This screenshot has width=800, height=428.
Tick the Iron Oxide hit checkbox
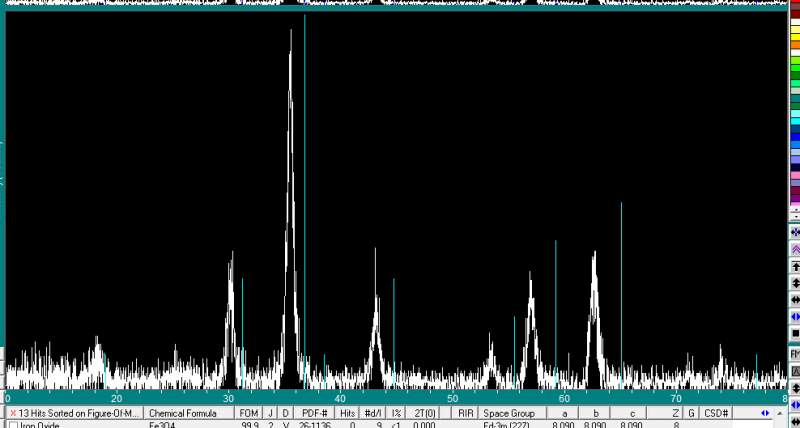tap(13, 425)
